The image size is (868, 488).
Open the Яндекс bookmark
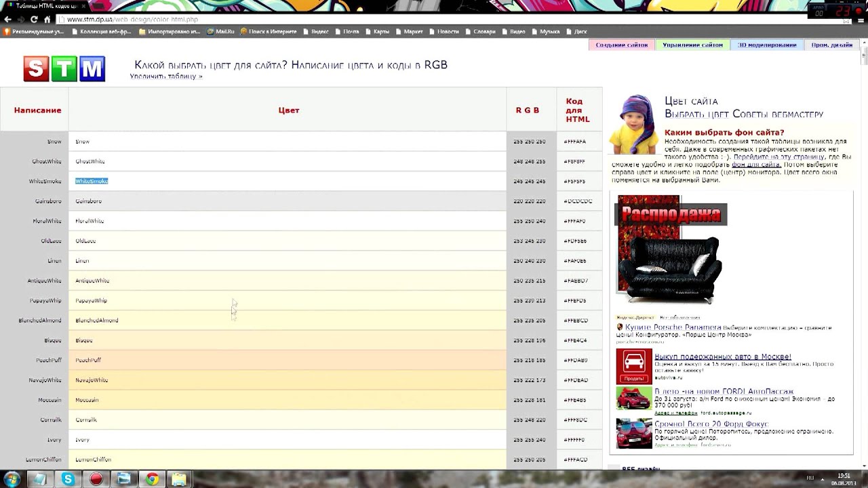click(316, 31)
